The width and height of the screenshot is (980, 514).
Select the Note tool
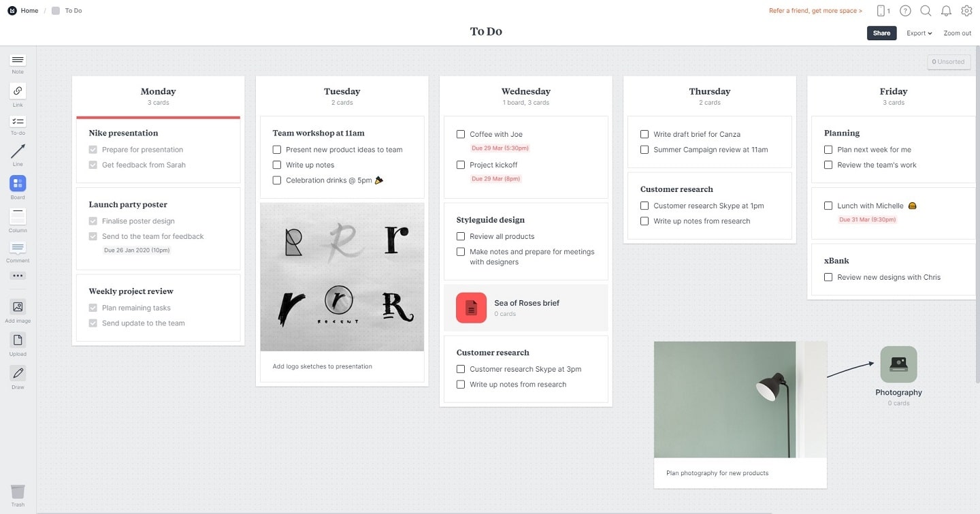17,61
